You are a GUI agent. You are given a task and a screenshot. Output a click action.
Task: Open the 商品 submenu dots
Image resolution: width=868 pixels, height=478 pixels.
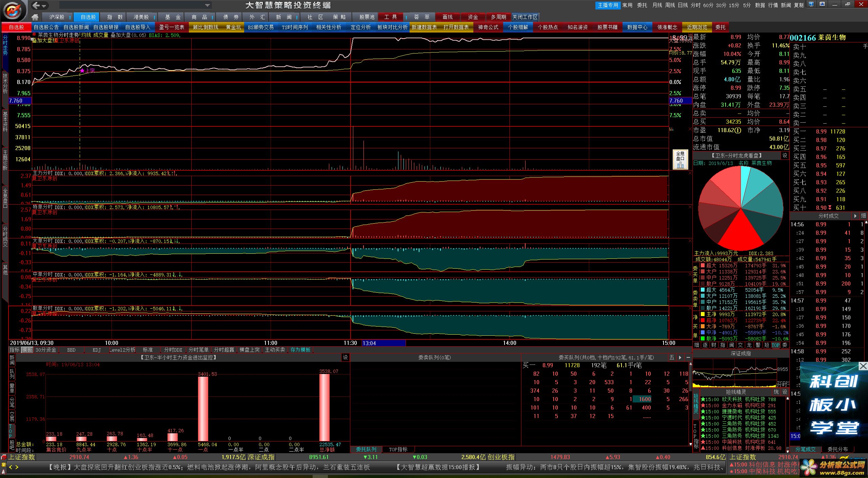(x=212, y=17)
